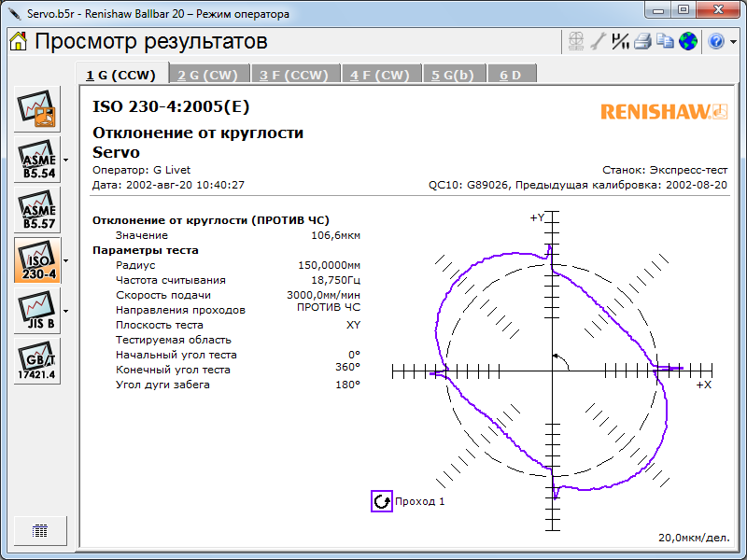Click the wrench tool toolbar icon

598,41
